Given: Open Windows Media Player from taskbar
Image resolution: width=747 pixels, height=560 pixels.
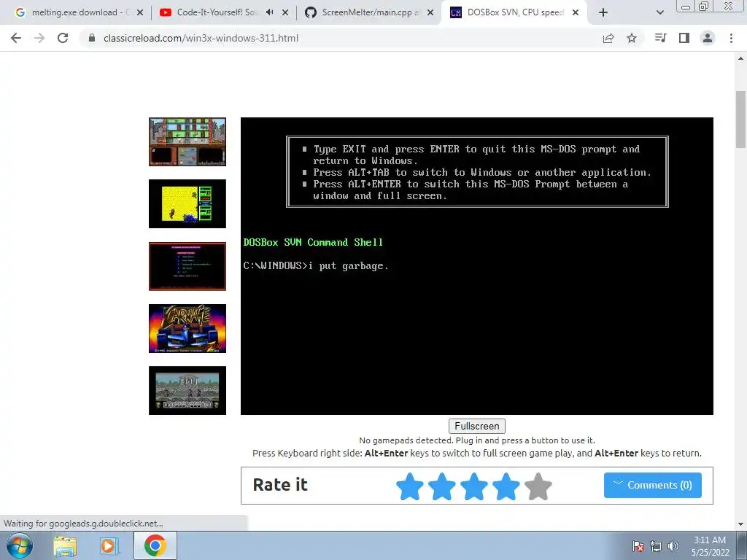Looking at the screenshot, I should pyautogui.click(x=109, y=545).
